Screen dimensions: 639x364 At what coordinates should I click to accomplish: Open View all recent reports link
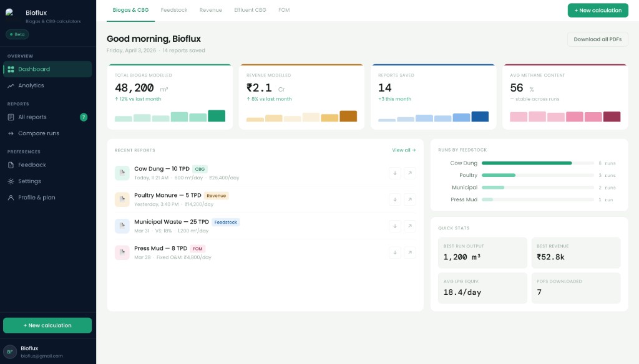pyautogui.click(x=402, y=150)
